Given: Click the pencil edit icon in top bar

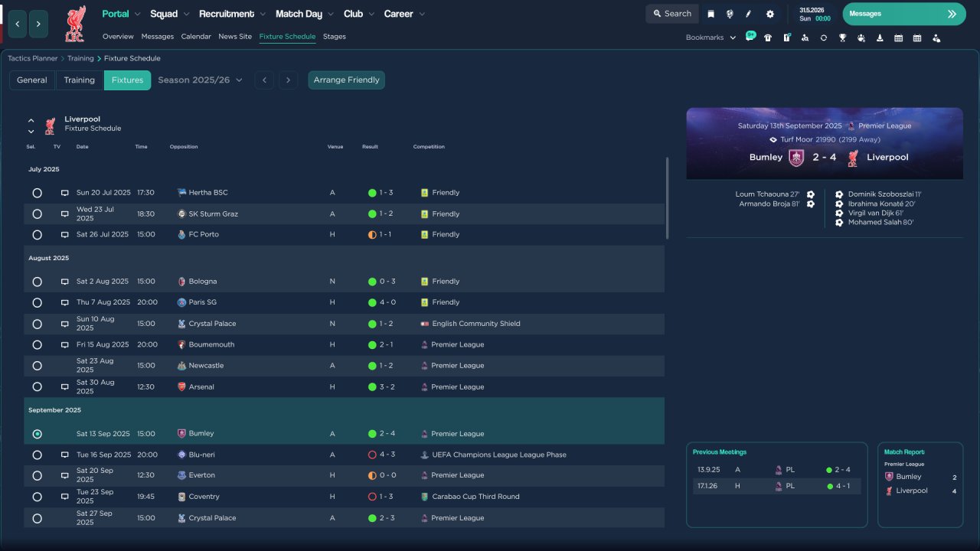Looking at the screenshot, I should point(749,14).
